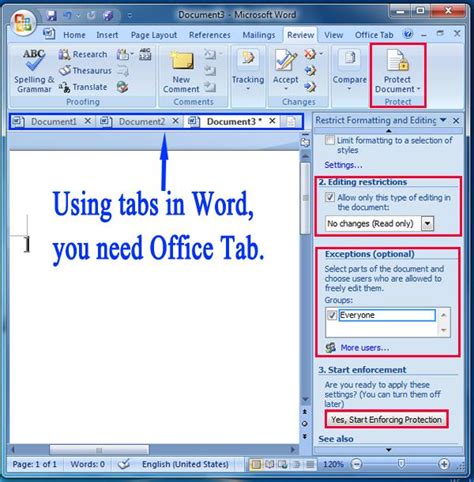Click the proofing errors status icon
Image resolution: width=474 pixels, height=482 pixels.
tap(124, 464)
